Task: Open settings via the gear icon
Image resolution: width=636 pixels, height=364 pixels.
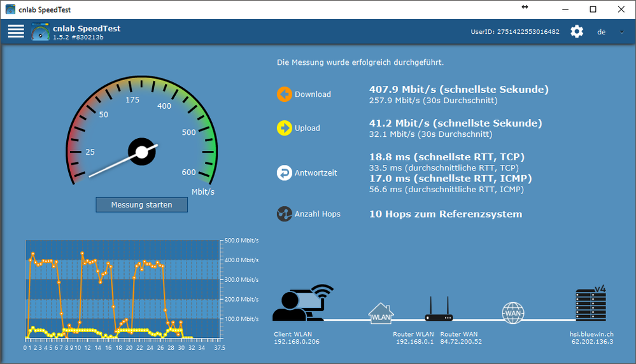Action: [577, 32]
